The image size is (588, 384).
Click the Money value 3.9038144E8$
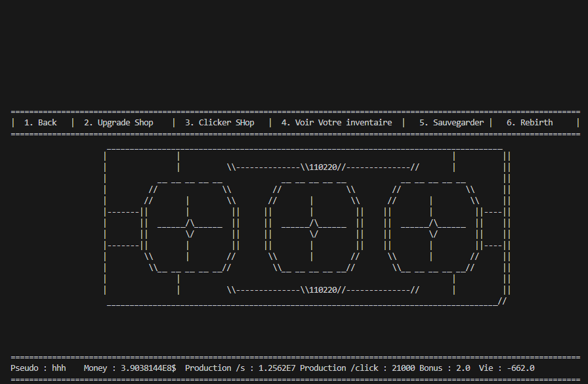click(x=148, y=368)
